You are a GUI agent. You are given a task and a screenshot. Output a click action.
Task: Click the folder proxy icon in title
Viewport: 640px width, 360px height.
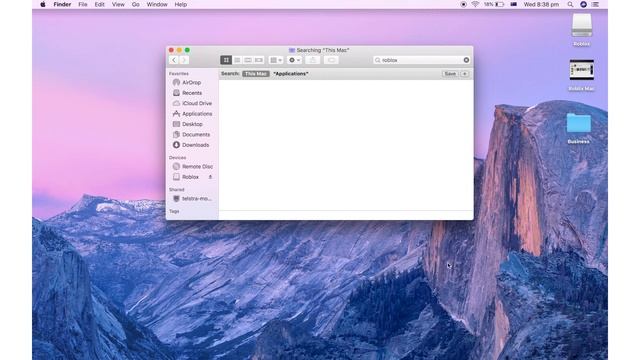pyautogui.click(x=291, y=50)
